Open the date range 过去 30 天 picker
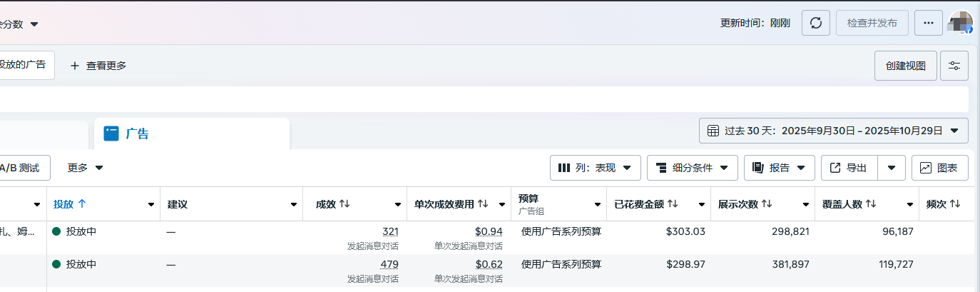This screenshot has height=292, width=980. click(x=833, y=131)
